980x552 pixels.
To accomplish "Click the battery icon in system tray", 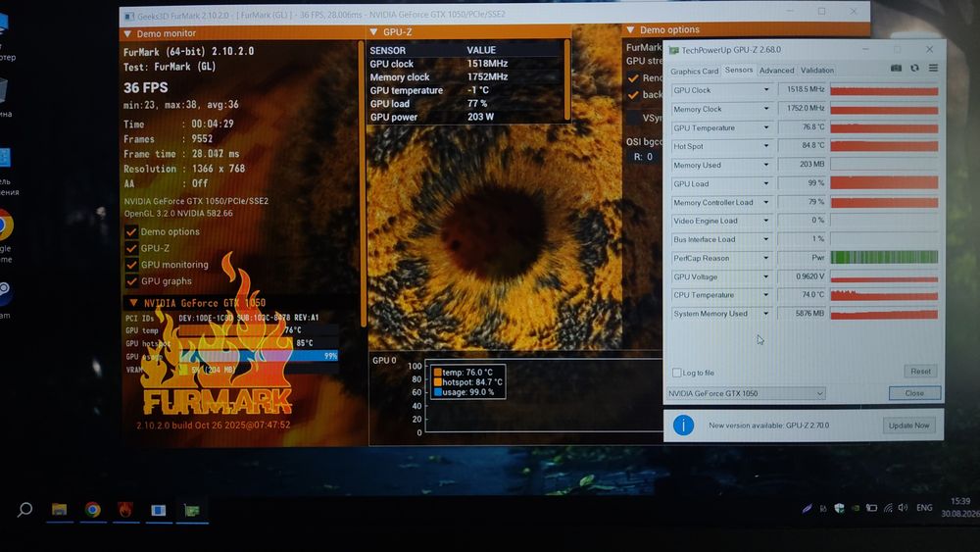I will [871, 508].
